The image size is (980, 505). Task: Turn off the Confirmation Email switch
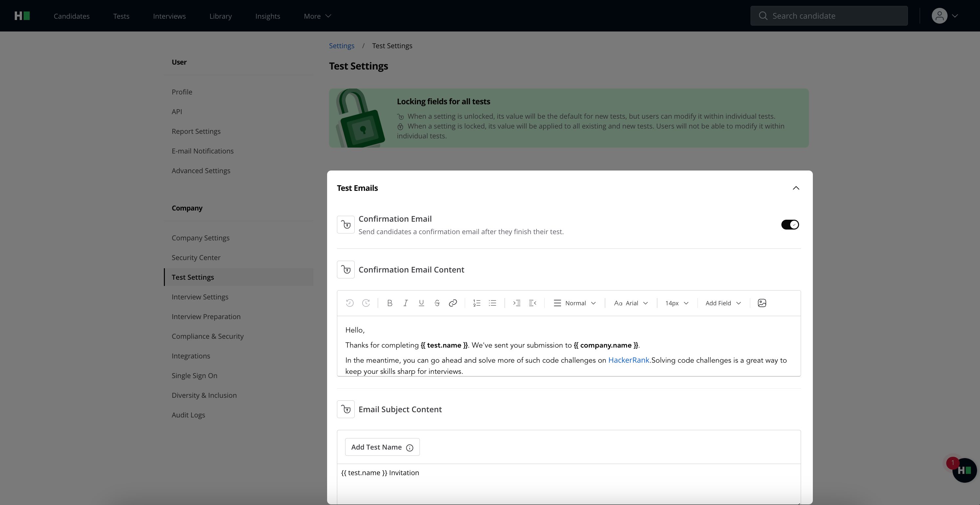[790, 225]
